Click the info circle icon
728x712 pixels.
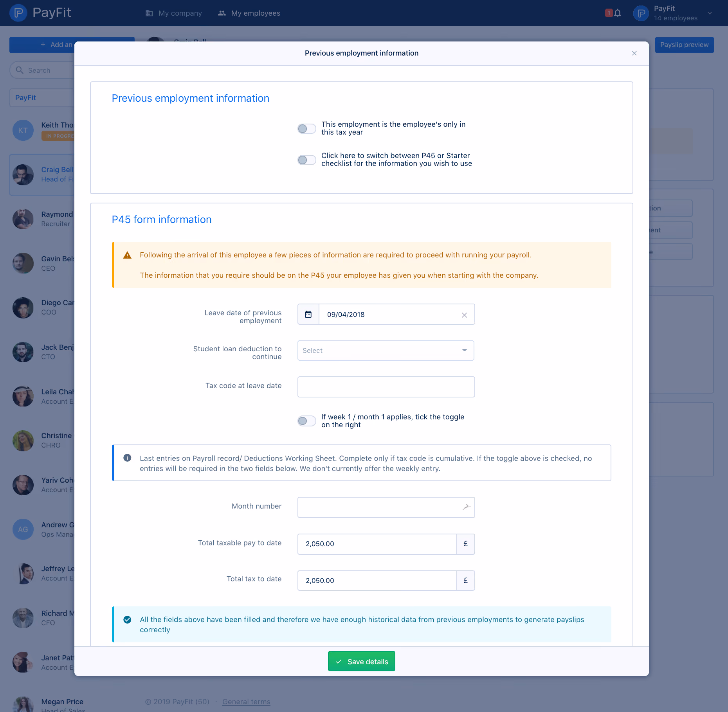pos(127,458)
